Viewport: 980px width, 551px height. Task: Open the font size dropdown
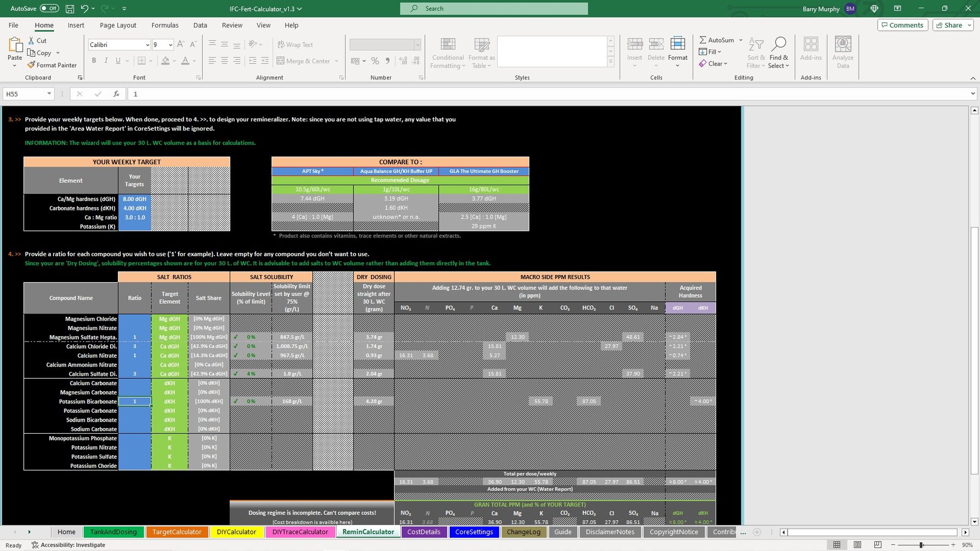[x=170, y=45]
